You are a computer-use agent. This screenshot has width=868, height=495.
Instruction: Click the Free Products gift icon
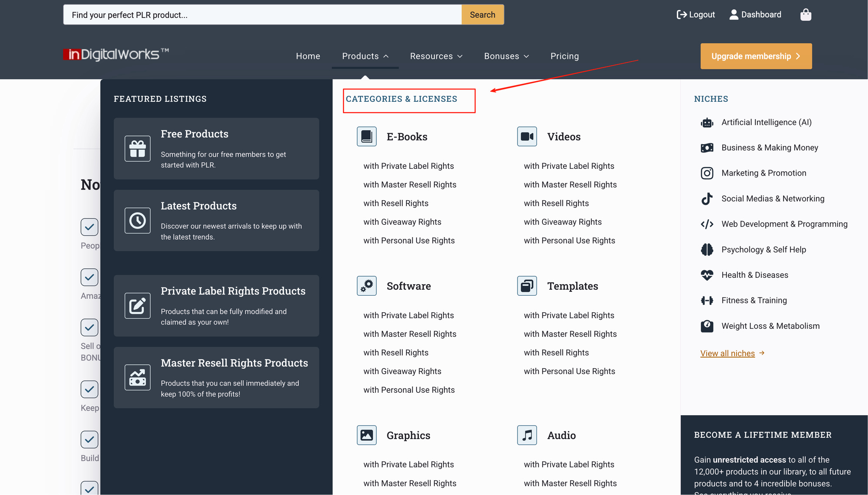tap(137, 148)
